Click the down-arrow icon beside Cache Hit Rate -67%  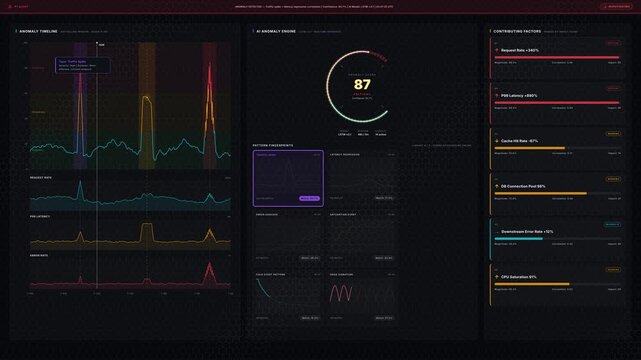pyautogui.click(x=497, y=141)
